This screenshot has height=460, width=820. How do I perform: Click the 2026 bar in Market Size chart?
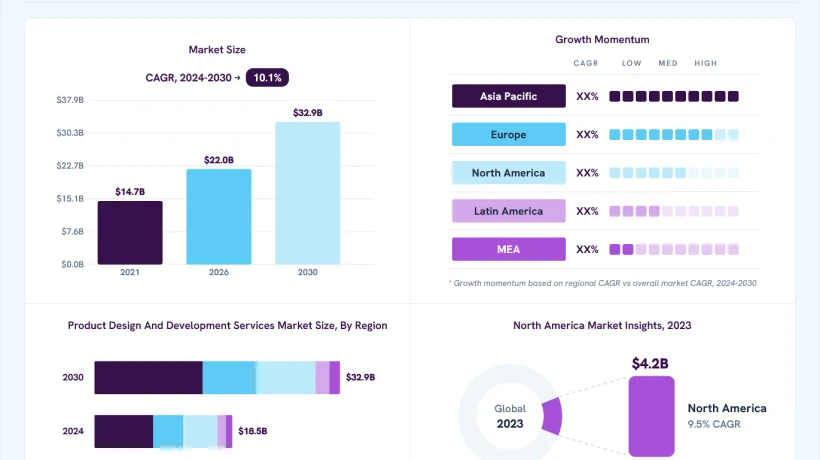pyautogui.click(x=219, y=216)
